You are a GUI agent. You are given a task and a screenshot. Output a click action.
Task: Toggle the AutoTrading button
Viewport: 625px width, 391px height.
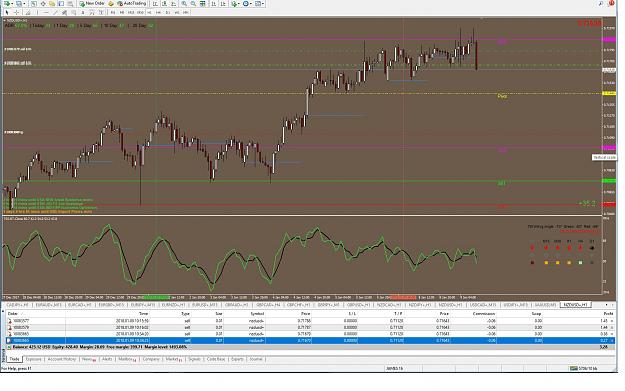click(x=132, y=4)
